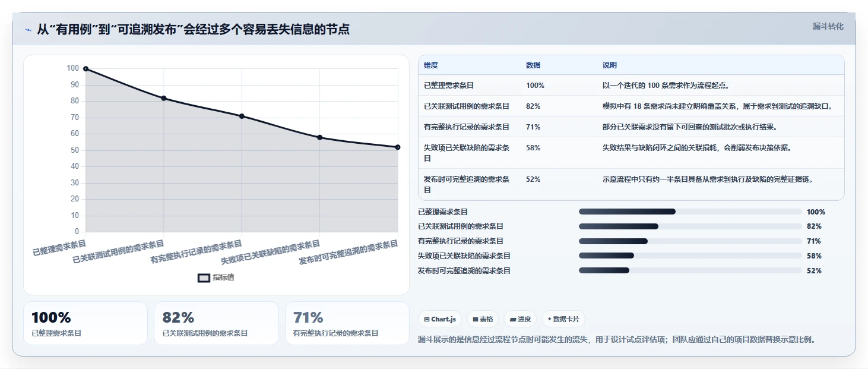
Task: Click table cell 有完整执行记录的需求条目 in 维度 column
Action: pyautogui.click(x=467, y=127)
